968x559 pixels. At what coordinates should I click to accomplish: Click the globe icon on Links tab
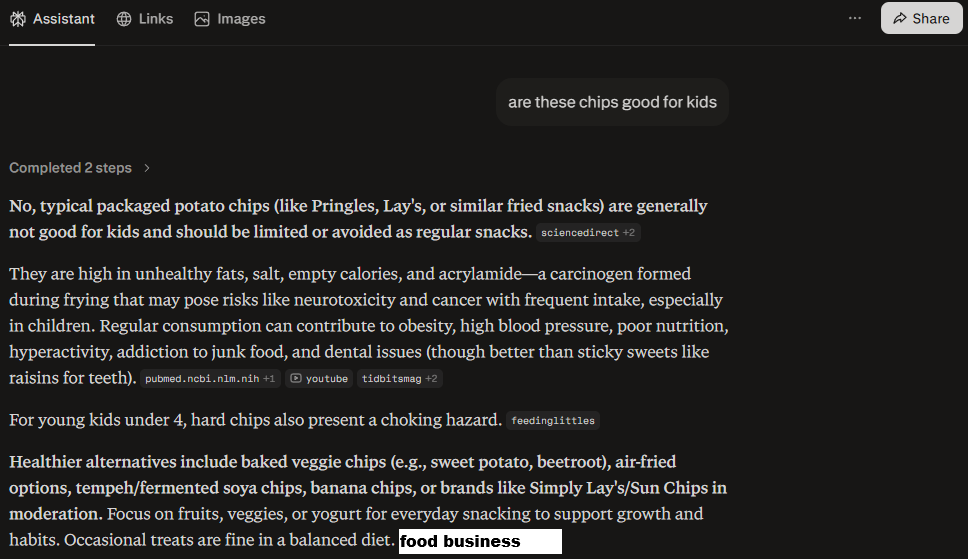pos(124,19)
